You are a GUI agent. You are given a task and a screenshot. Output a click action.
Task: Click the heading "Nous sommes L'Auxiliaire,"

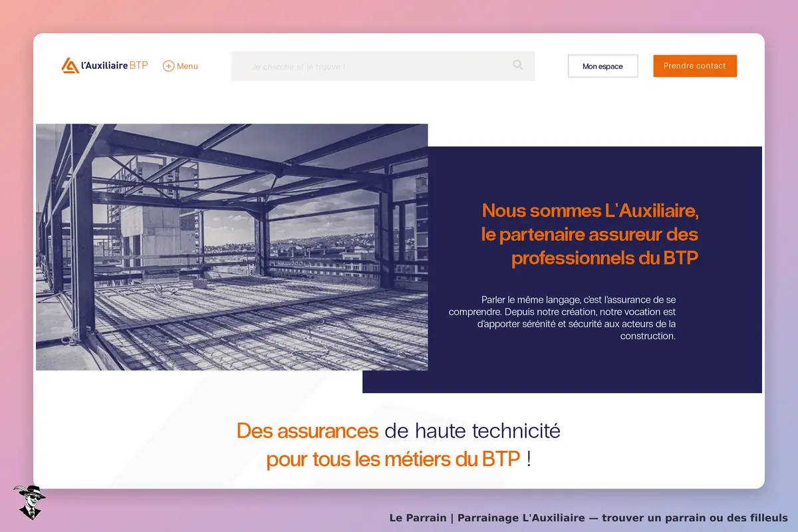coord(590,211)
